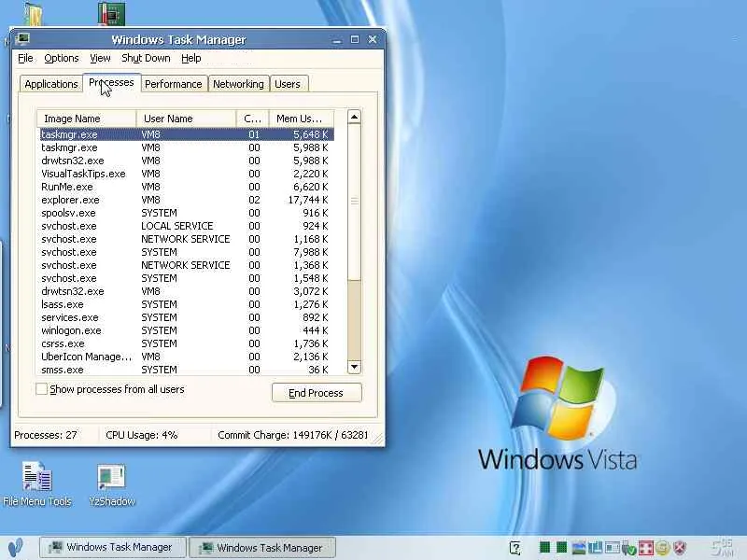Open the File menu
Screen dimensions: 747x560
(x=25, y=58)
